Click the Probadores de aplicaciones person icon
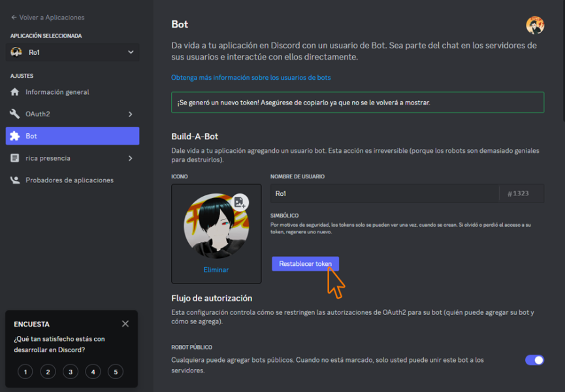 pyautogui.click(x=15, y=180)
